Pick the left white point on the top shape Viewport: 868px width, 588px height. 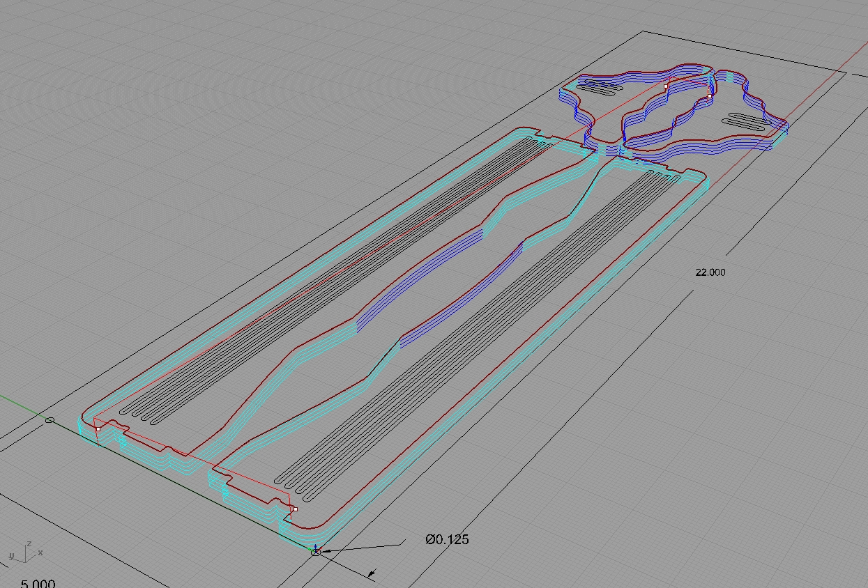point(666,86)
